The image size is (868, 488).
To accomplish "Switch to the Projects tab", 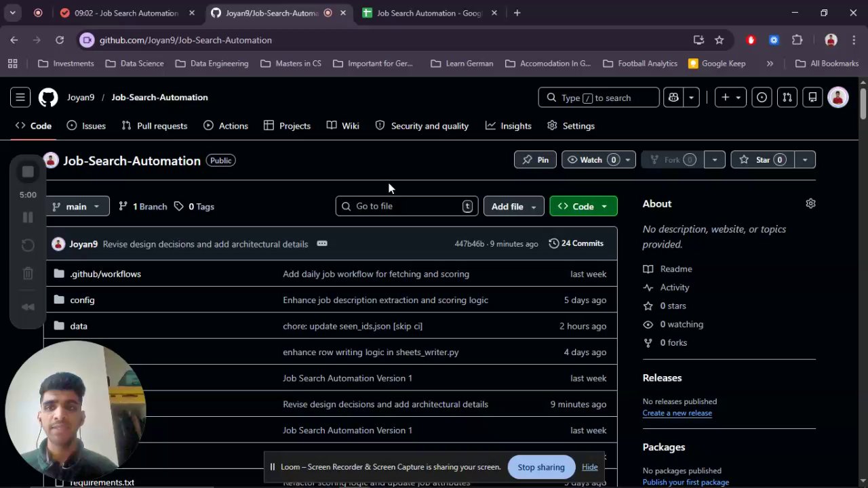I will pyautogui.click(x=287, y=126).
